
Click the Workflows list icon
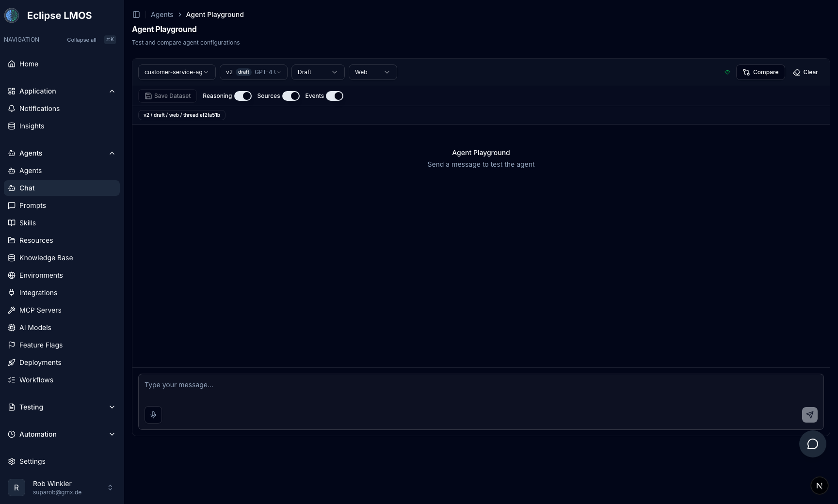12,380
